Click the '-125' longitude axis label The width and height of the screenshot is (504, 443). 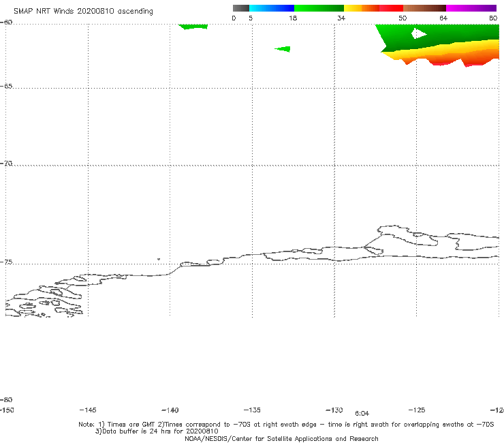click(x=417, y=410)
